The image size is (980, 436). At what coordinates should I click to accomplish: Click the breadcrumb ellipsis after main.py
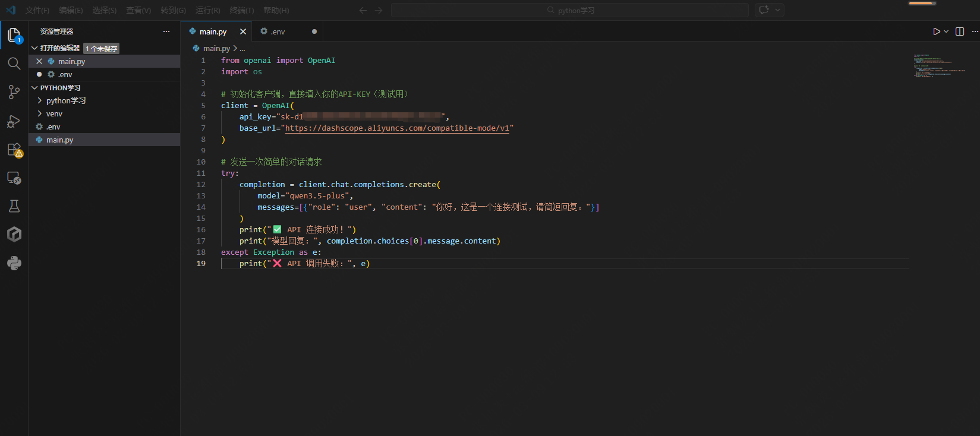point(242,48)
